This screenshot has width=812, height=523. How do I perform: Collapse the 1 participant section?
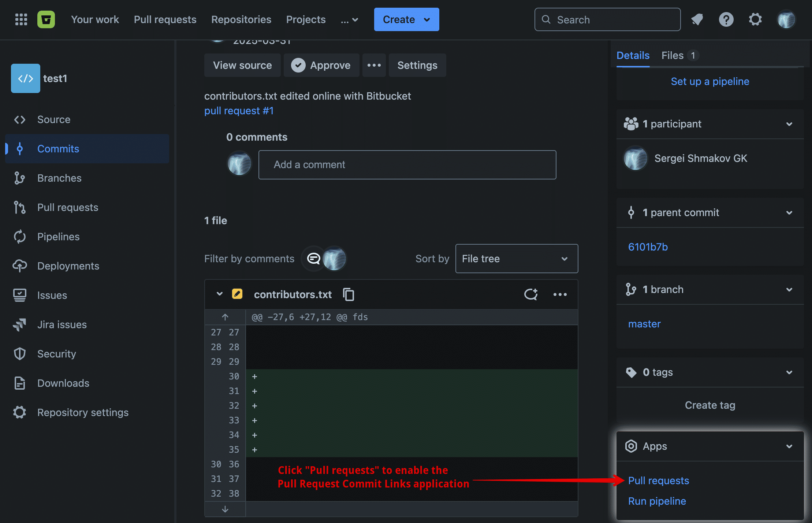(x=789, y=124)
